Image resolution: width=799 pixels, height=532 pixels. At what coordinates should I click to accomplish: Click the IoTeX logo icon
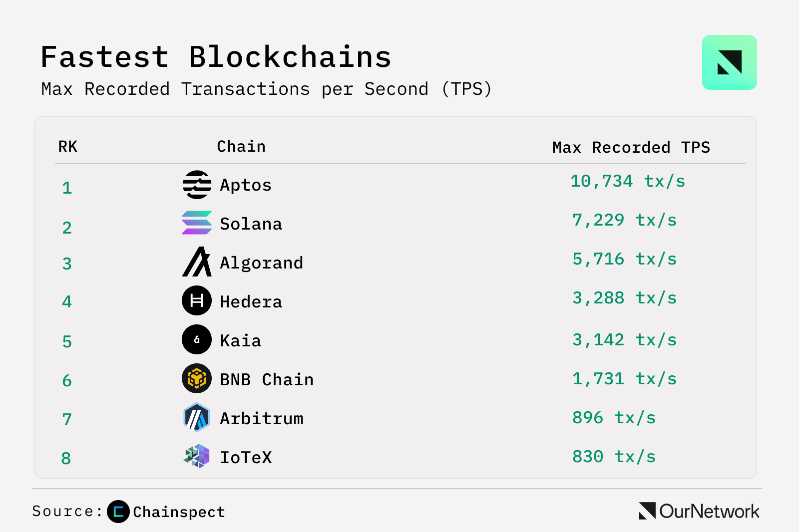tap(197, 456)
